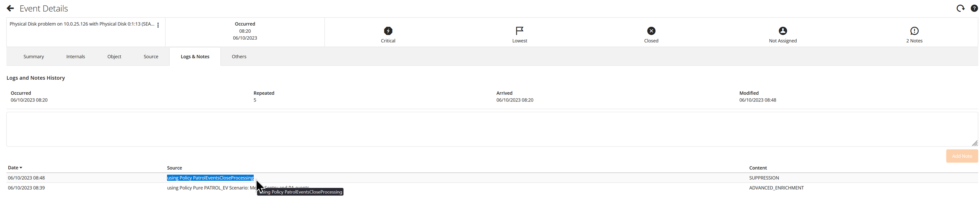
Task: Click the textarea resize handle
Action: click(974, 143)
